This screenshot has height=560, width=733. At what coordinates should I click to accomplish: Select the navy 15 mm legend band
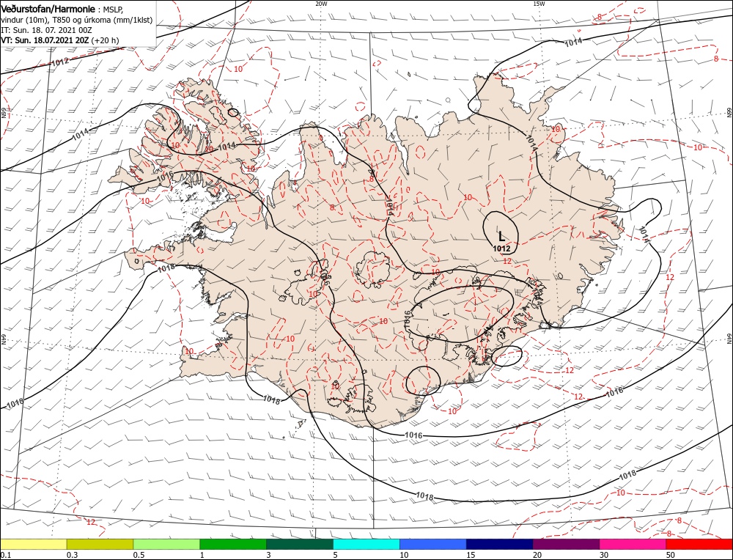tap(500, 544)
